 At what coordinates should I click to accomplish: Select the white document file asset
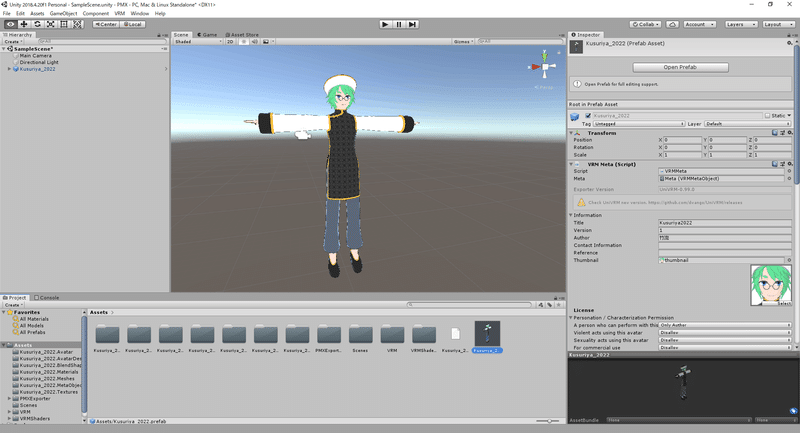point(456,334)
